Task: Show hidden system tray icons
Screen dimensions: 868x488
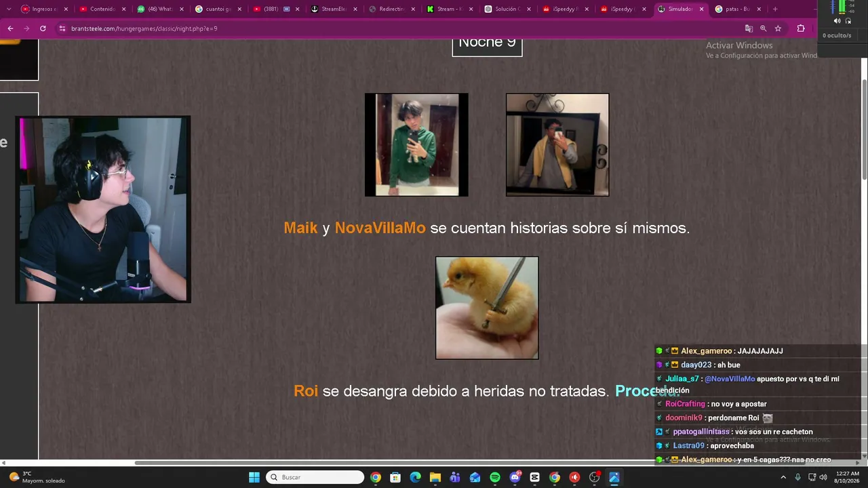Action: point(783,477)
